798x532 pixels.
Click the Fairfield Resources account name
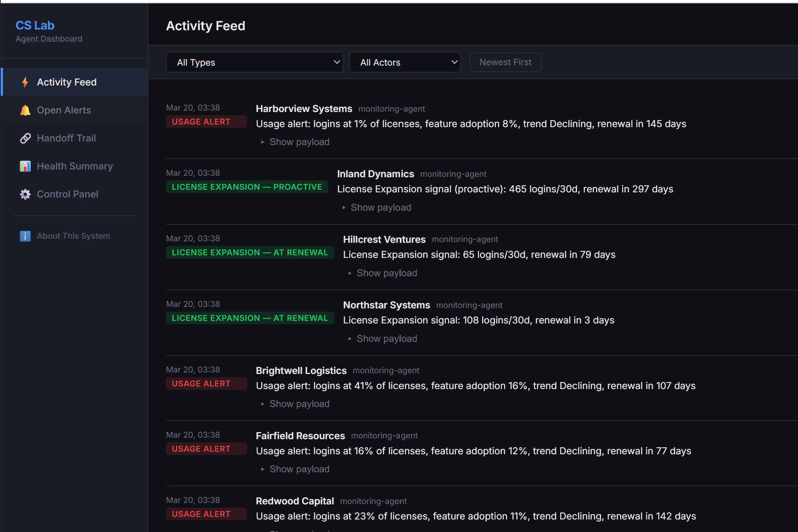301,436
